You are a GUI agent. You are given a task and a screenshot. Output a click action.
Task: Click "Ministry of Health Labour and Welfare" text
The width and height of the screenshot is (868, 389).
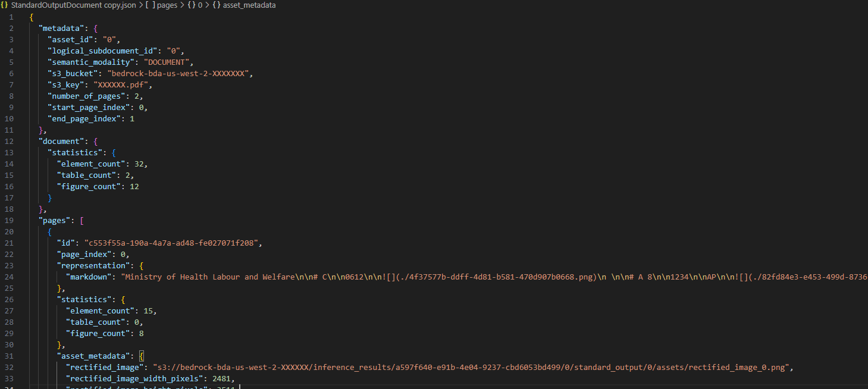click(210, 277)
